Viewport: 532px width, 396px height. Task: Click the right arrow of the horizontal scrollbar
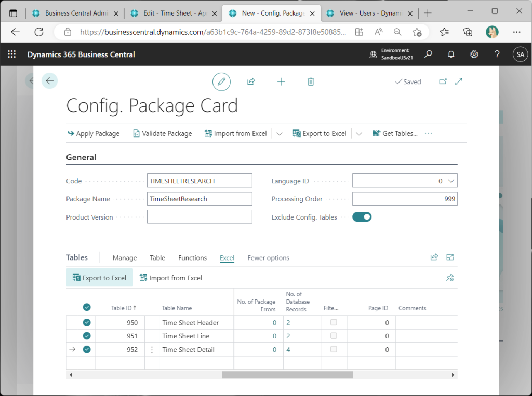coord(453,375)
